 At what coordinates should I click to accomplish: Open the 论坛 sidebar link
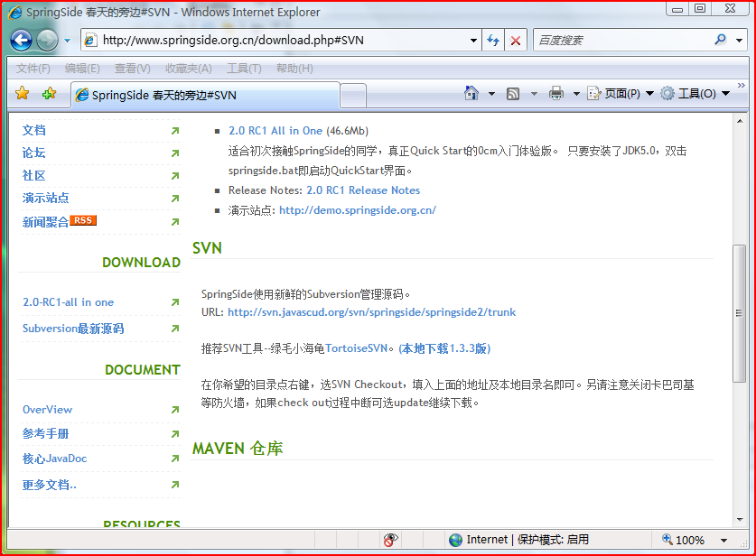[x=33, y=153]
